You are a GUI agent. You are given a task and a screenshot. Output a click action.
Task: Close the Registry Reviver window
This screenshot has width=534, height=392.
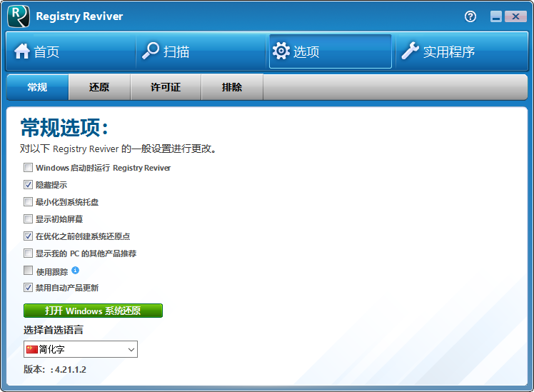tap(515, 16)
